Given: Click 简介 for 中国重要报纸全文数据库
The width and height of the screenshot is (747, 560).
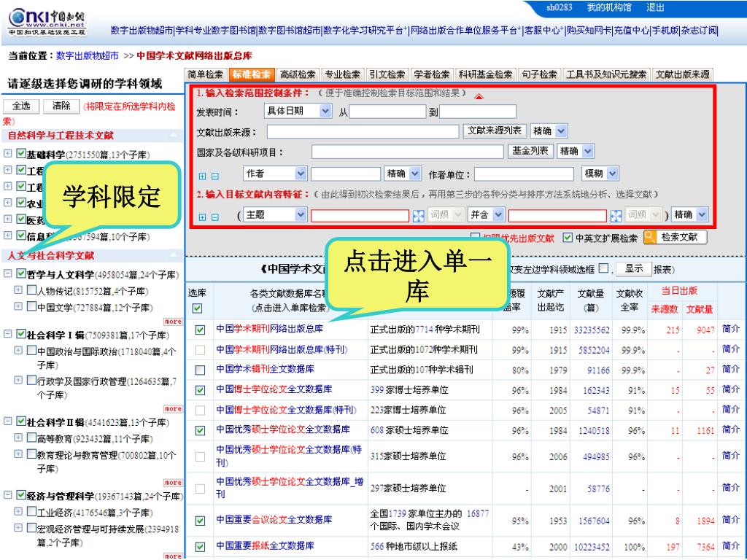Looking at the screenshot, I should coord(731,545).
